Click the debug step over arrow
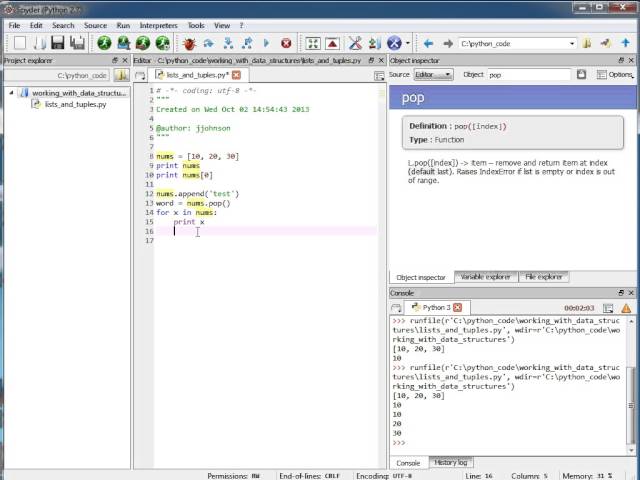 pyautogui.click(x=209, y=43)
